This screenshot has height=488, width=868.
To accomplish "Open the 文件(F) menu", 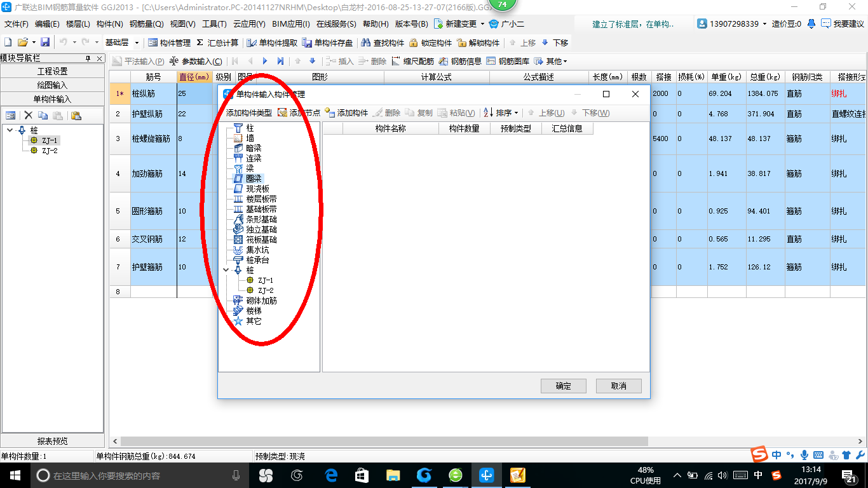I will tap(17, 24).
